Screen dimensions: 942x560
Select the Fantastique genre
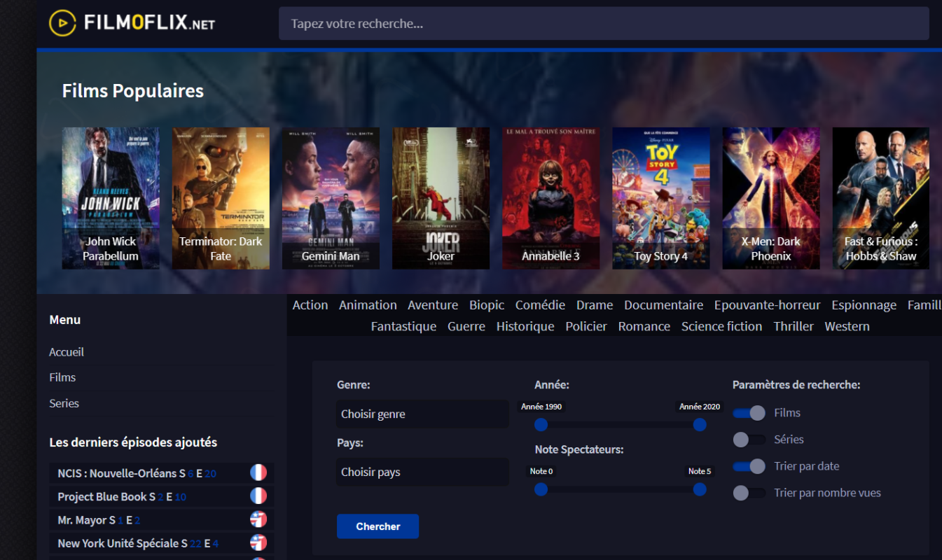coord(403,326)
